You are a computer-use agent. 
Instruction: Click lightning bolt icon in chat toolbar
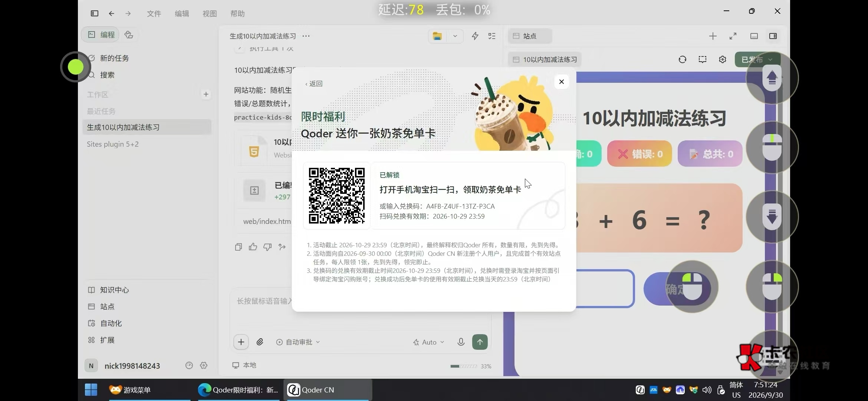click(475, 36)
